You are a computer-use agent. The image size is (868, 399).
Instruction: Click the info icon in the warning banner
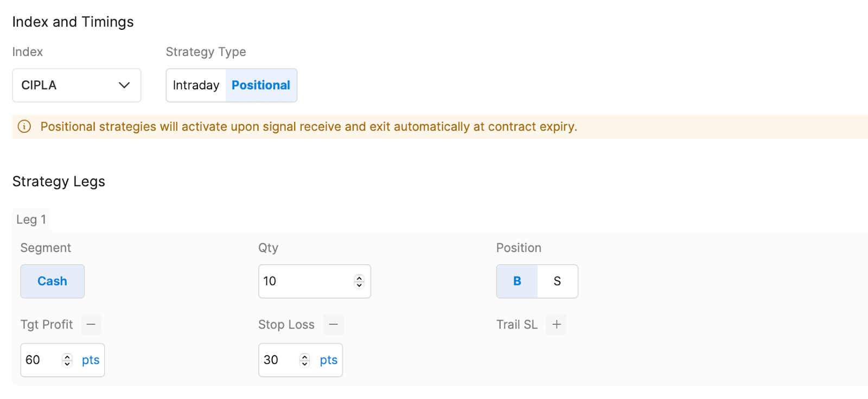24,127
